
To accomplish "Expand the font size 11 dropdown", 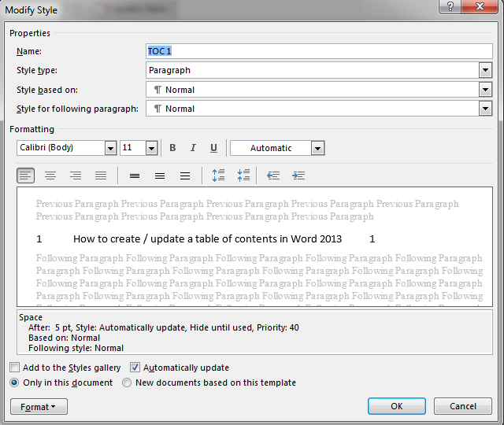I will tap(151, 148).
